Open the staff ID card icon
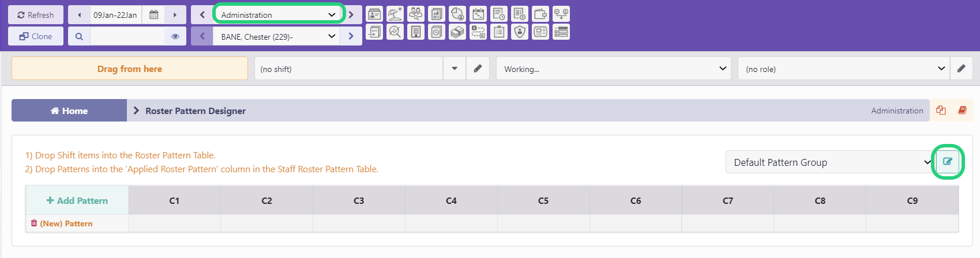Viewport: 980px width, 258px height. point(374,14)
